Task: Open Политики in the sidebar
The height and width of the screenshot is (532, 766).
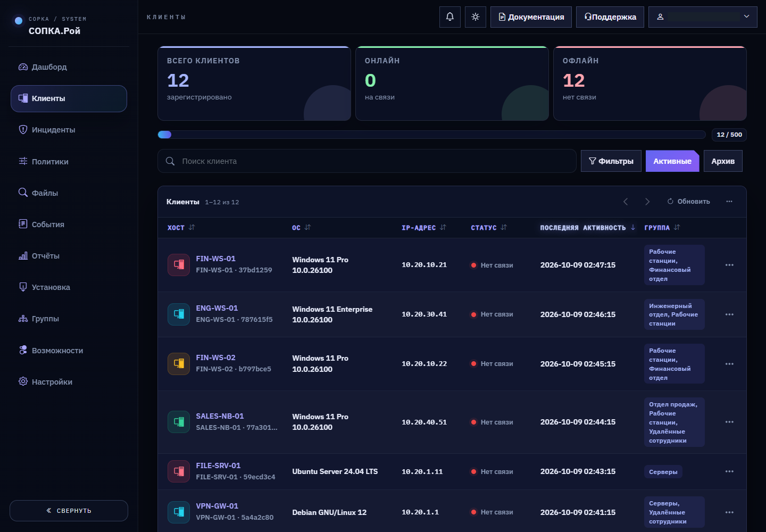Action: [x=69, y=162]
